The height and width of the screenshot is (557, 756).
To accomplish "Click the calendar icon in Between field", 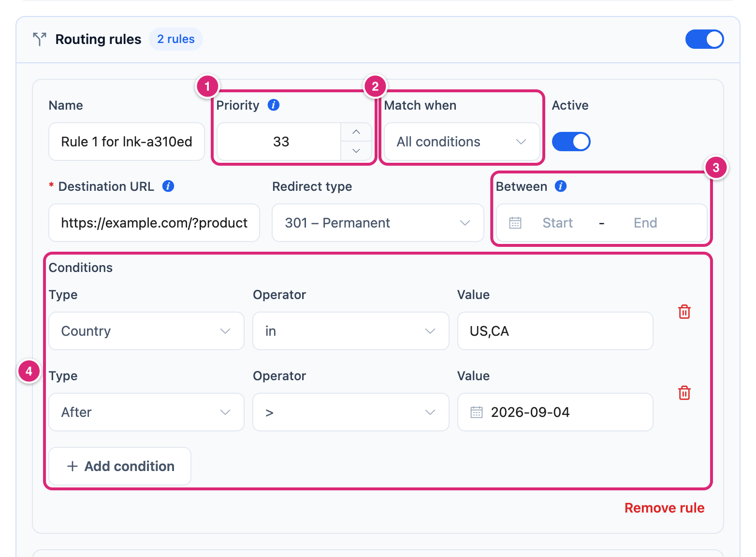I will (x=515, y=223).
